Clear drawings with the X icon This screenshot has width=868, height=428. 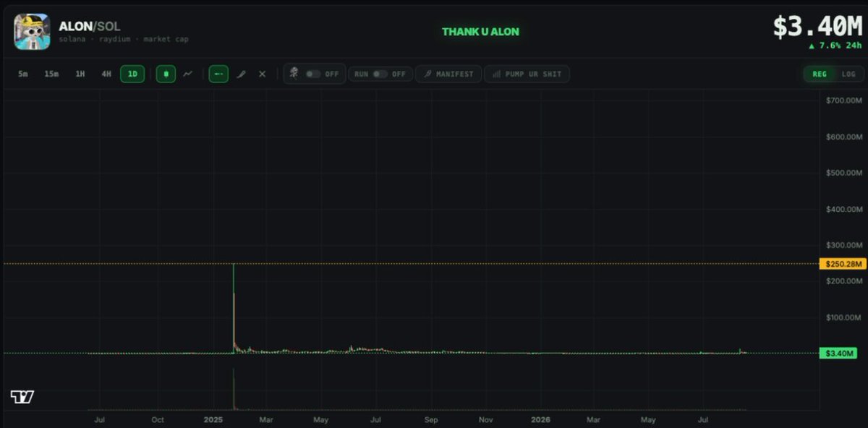tap(263, 74)
